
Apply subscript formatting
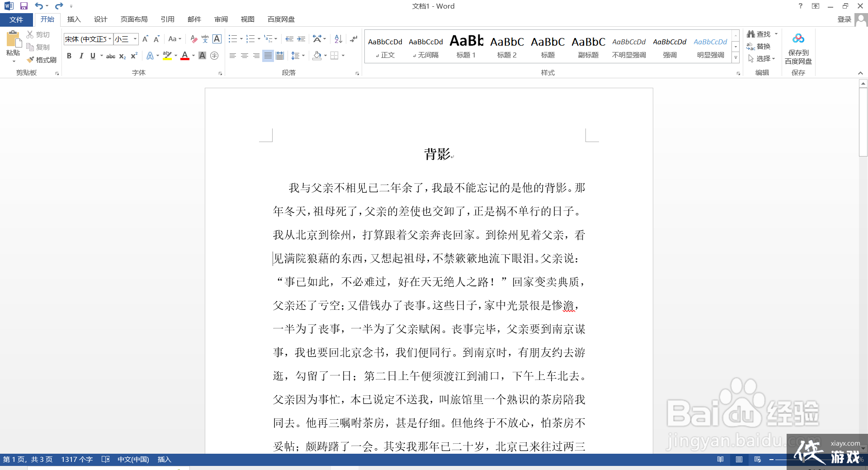tap(123, 56)
